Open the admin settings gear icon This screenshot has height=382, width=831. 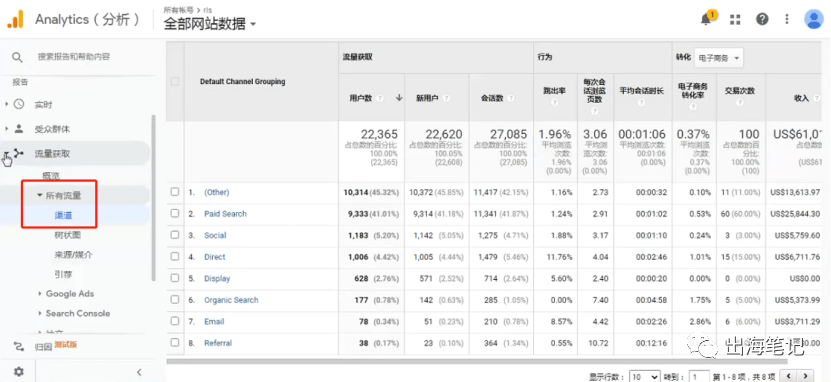click(x=19, y=372)
